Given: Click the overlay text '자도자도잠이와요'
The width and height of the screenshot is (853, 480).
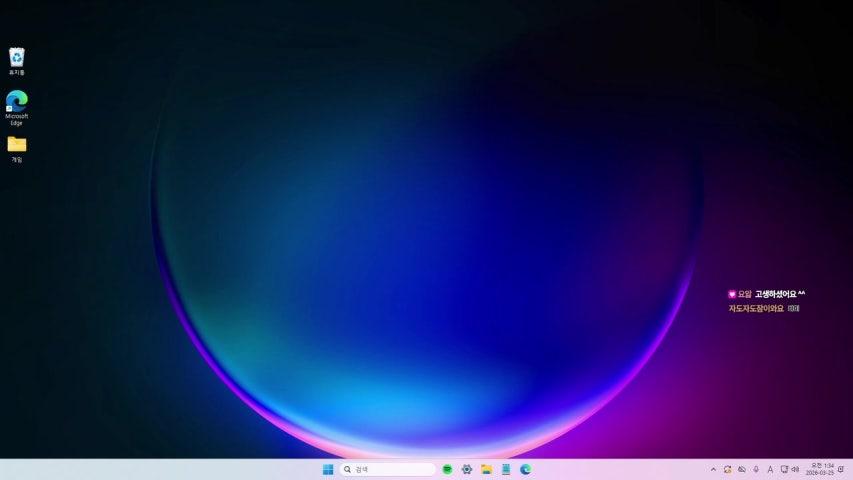Looking at the screenshot, I should pos(756,309).
